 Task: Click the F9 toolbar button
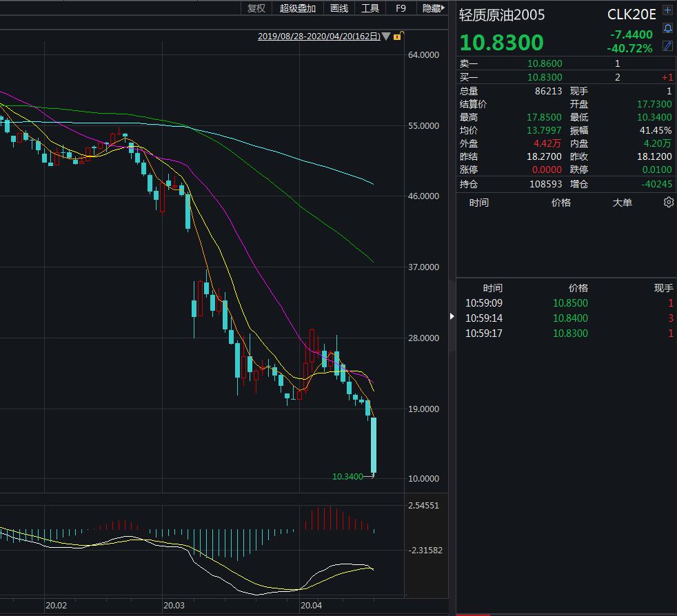point(401,8)
